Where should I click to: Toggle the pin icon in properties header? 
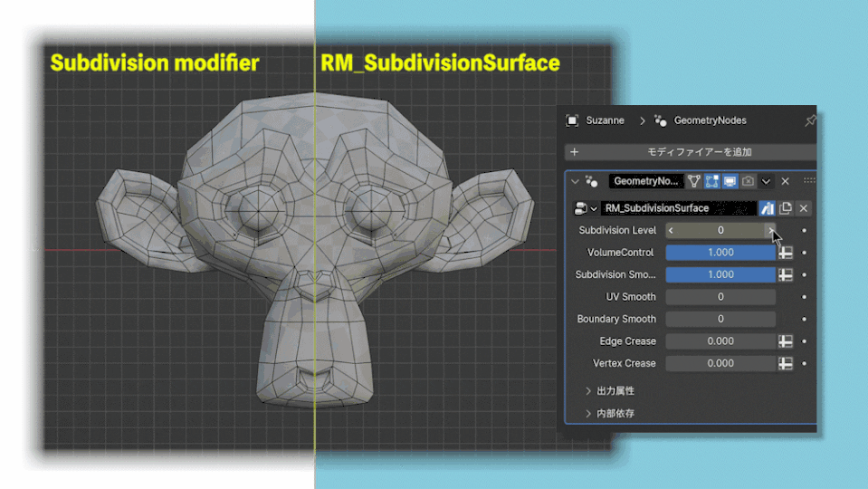(x=810, y=120)
